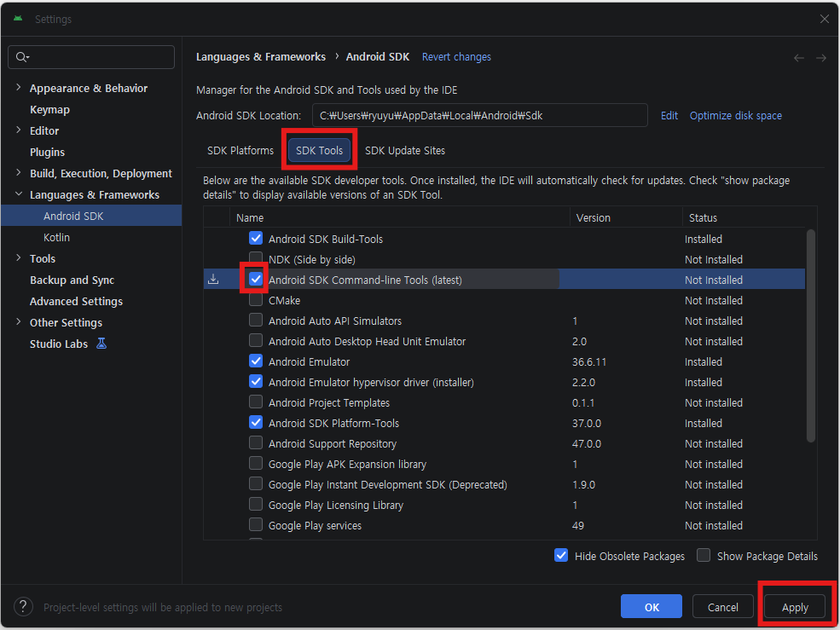Click Edit SDK location link
Image resolution: width=840 pixels, height=630 pixels.
[669, 116]
